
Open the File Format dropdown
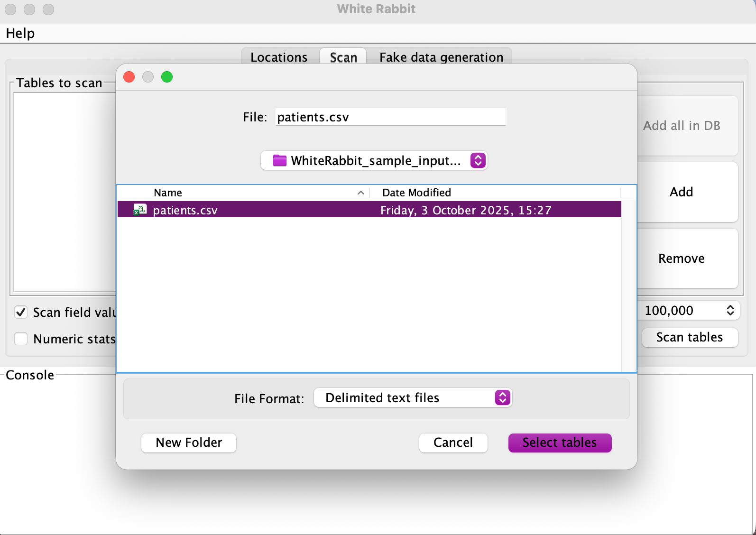[x=413, y=397]
